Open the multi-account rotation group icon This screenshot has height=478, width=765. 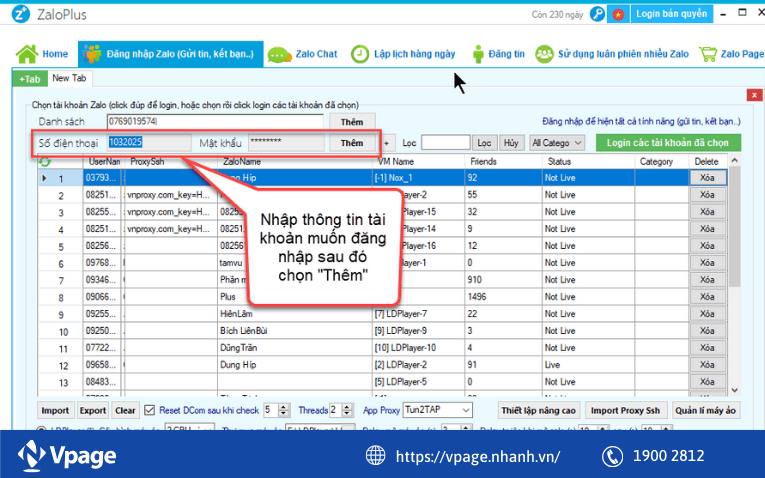coord(544,54)
